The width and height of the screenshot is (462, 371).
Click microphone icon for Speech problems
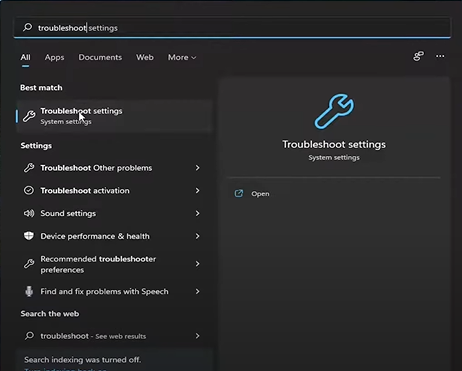[29, 291]
